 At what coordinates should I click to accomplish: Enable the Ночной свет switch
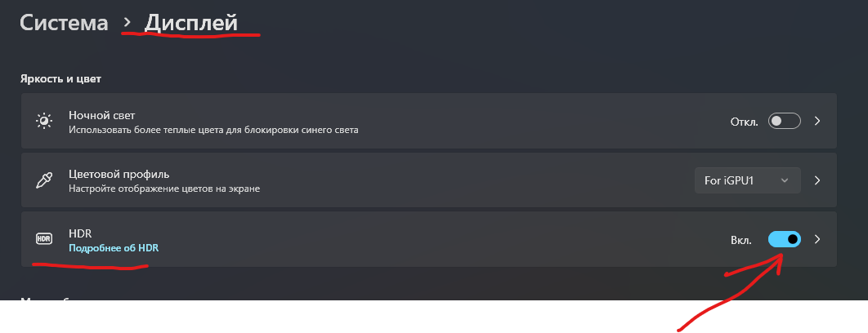pyautogui.click(x=785, y=121)
